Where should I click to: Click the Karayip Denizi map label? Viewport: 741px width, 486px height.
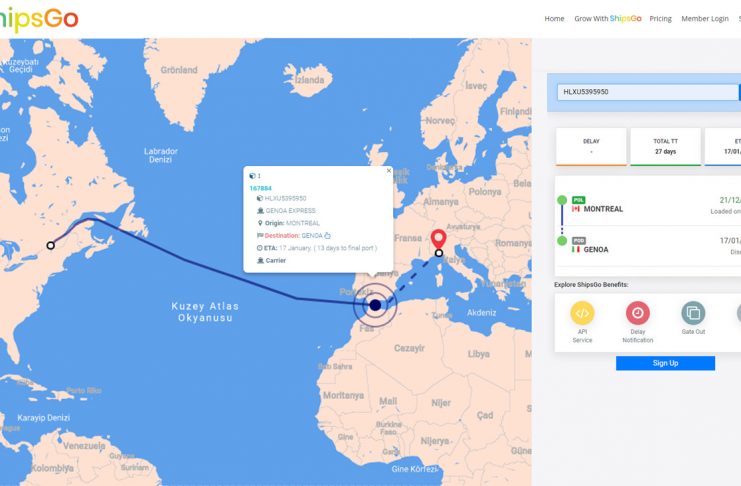pyautogui.click(x=43, y=418)
